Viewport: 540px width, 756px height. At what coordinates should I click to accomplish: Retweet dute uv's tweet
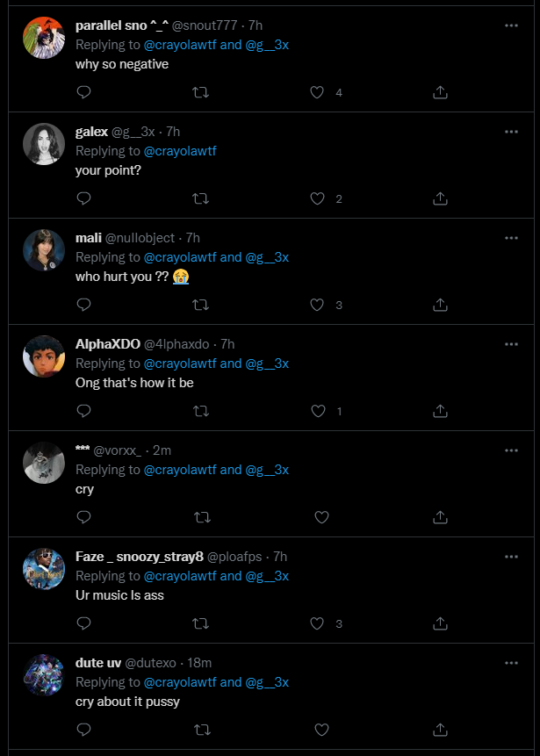[201, 730]
